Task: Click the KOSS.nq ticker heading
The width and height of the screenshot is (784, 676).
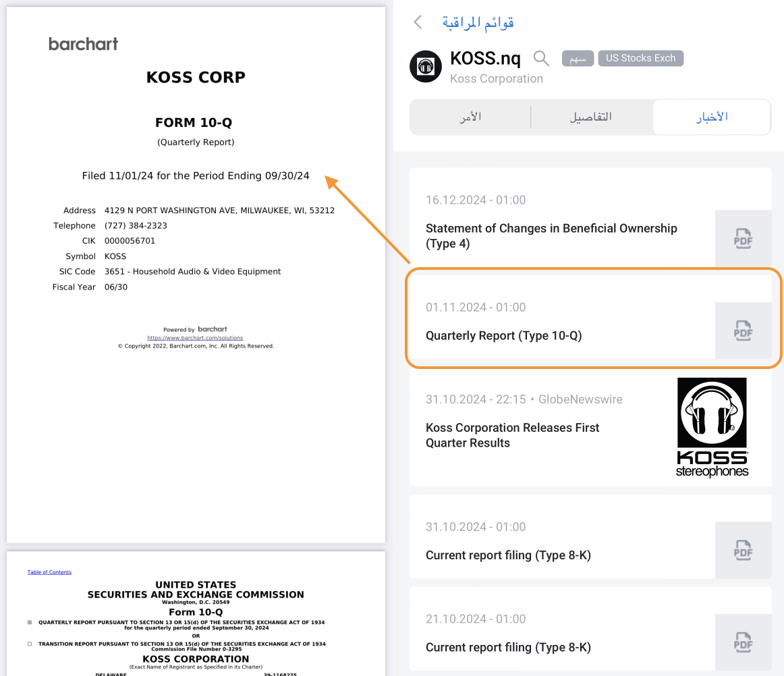Action: 485,59
